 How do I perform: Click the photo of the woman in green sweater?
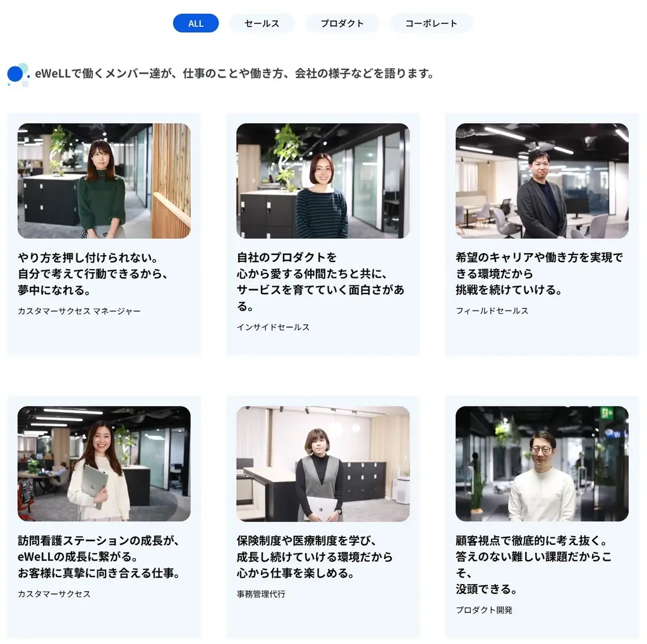click(104, 181)
